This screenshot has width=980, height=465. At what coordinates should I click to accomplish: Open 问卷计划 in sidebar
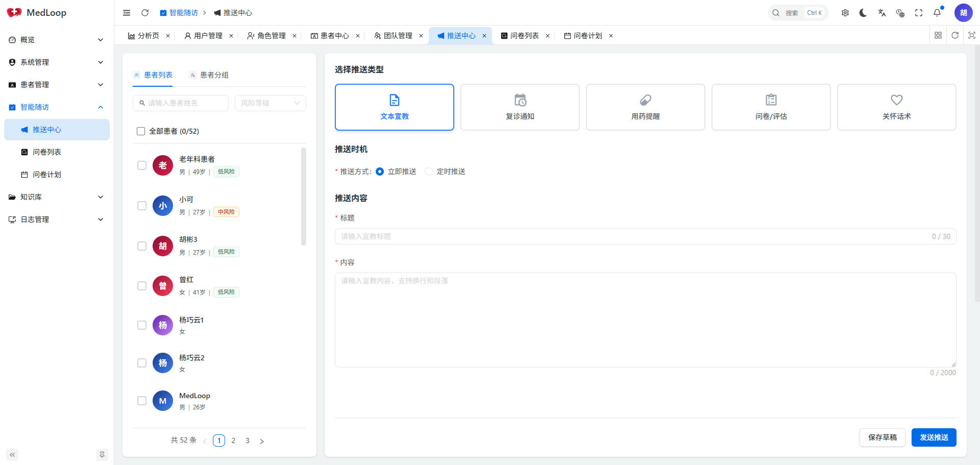[x=57, y=175]
